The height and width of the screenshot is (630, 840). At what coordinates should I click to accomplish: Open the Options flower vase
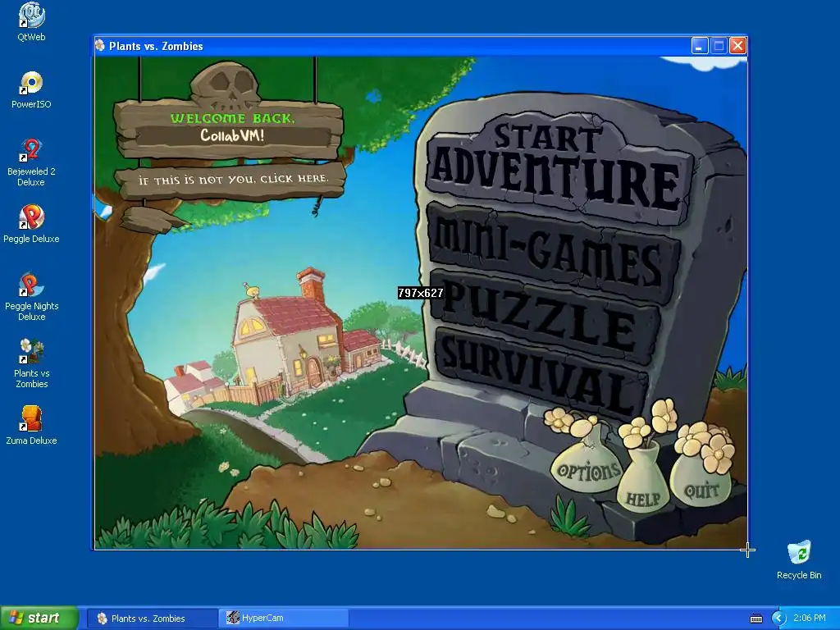click(587, 468)
